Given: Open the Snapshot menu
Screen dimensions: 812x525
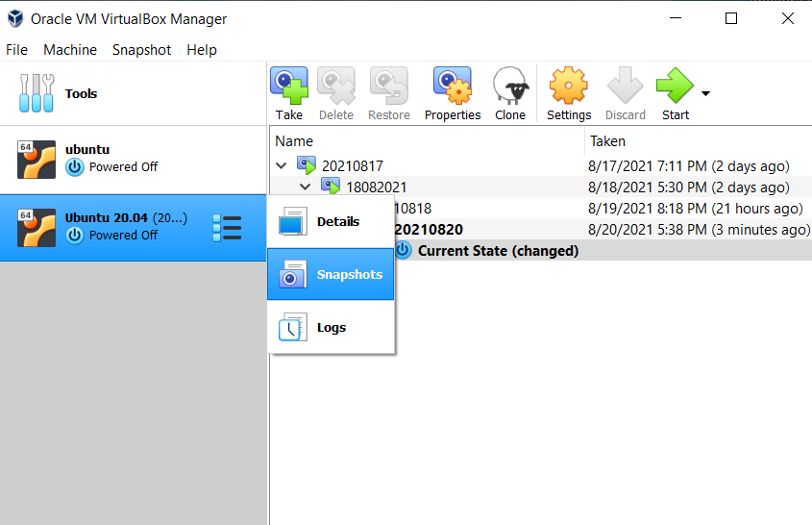Looking at the screenshot, I should coord(141,50).
